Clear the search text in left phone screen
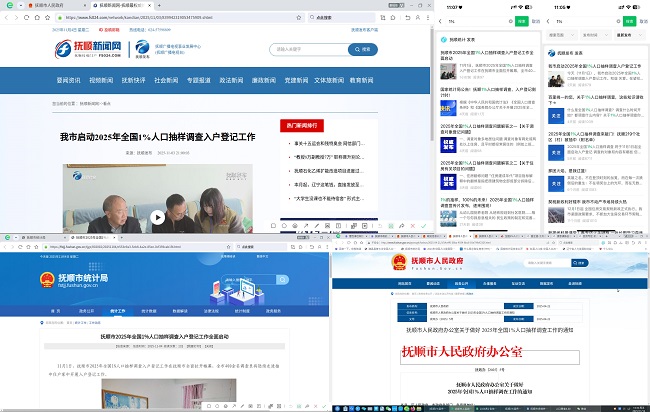The height and width of the screenshot is (412, 650). click(511, 21)
